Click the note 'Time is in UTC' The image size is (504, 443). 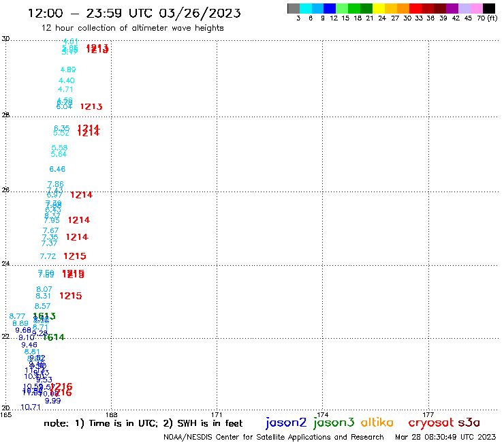point(123,423)
